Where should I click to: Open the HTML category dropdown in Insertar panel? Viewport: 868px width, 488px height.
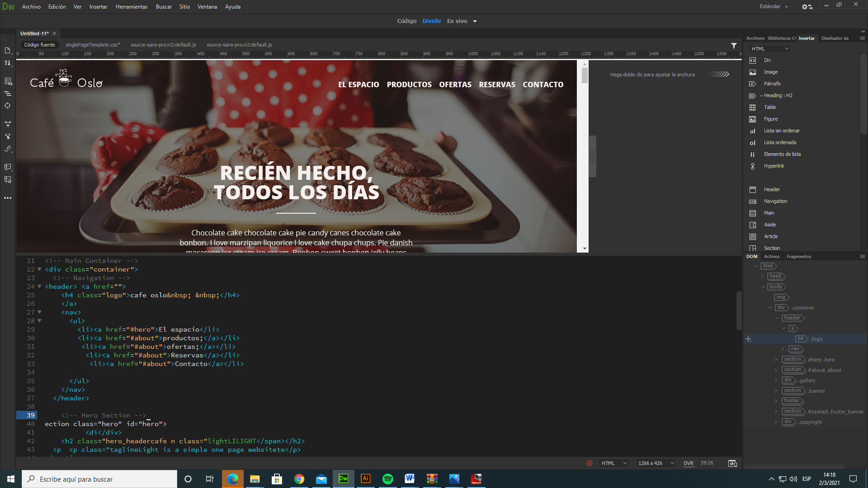point(770,49)
